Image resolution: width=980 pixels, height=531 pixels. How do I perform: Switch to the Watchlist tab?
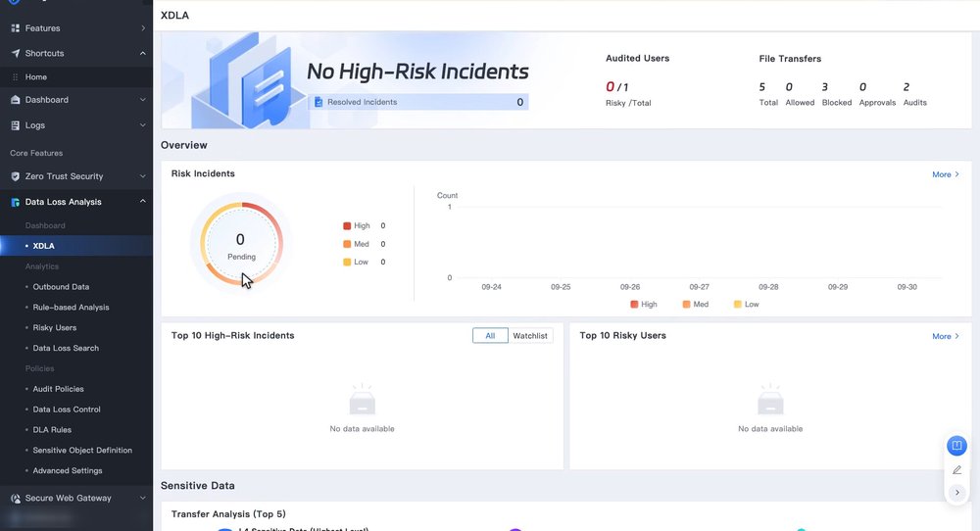tap(530, 336)
